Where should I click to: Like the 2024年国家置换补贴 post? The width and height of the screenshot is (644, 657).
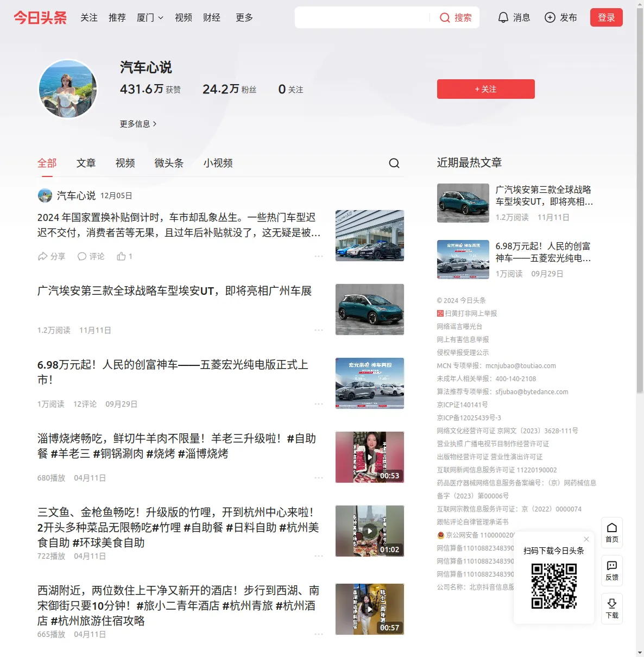124,256
